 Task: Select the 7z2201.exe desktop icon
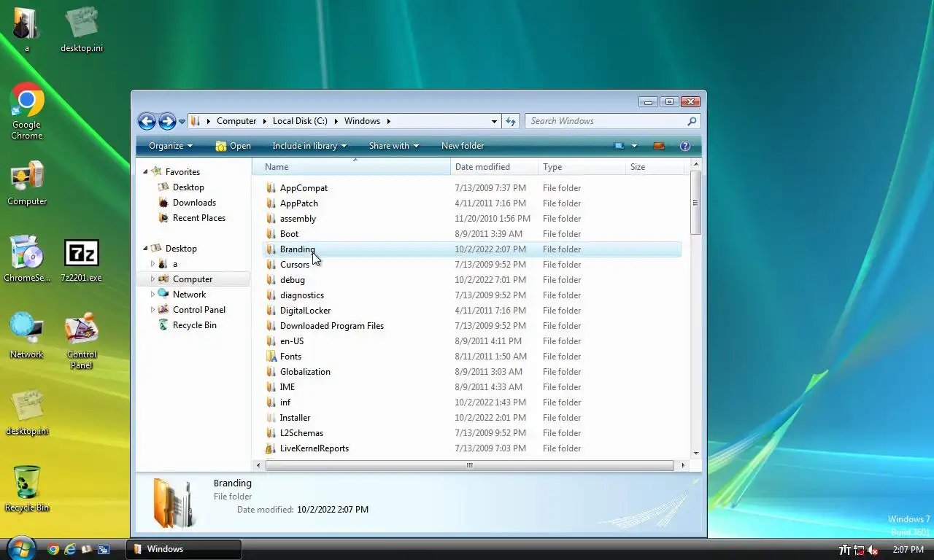[x=81, y=261]
